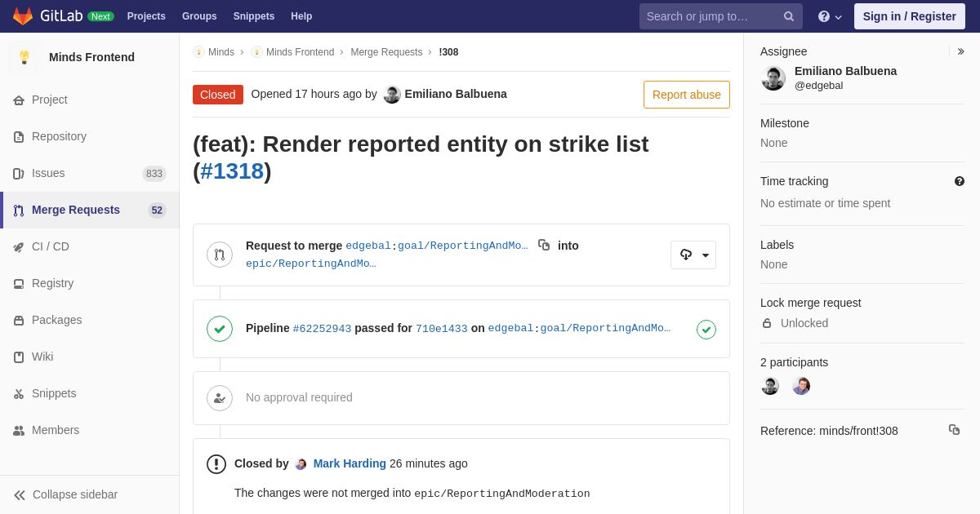The image size is (980, 514).
Task: Click the Issues icon in sidebar
Action: point(19,174)
